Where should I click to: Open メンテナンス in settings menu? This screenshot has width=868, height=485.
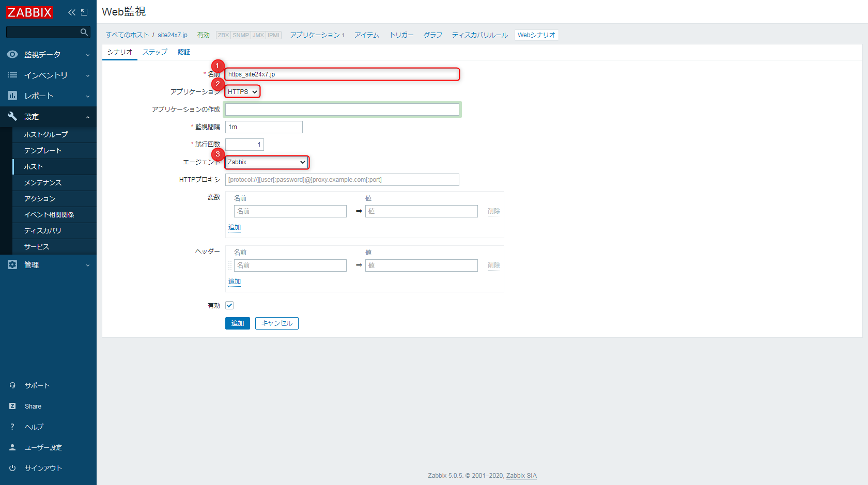click(54, 182)
